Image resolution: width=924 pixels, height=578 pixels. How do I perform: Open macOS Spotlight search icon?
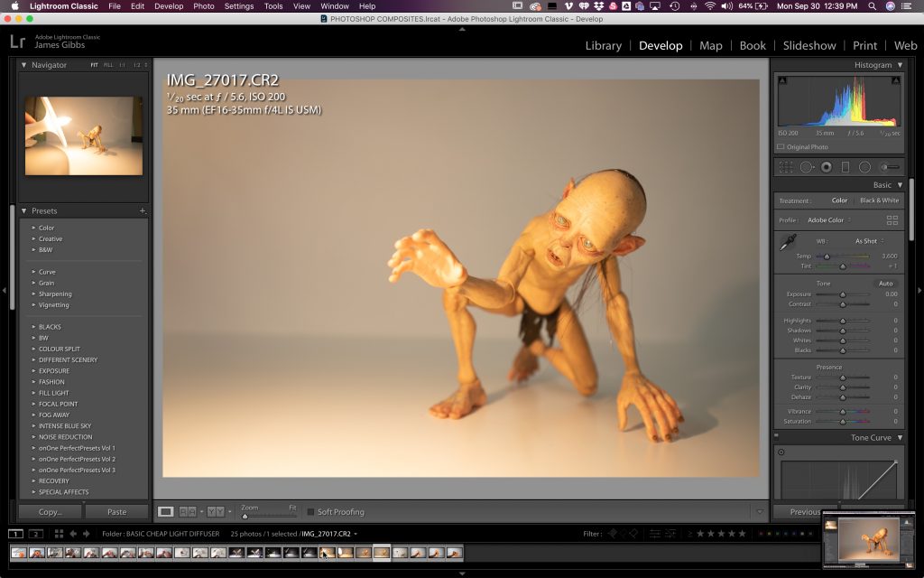coord(873,6)
